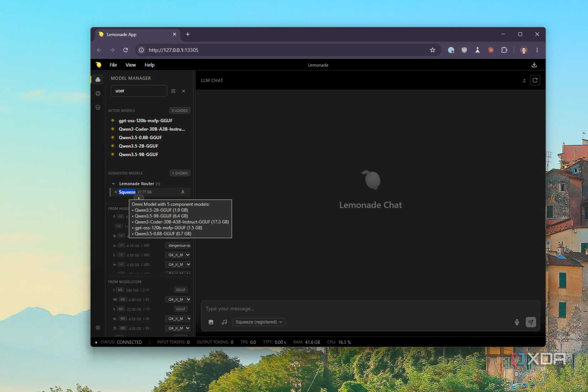Send the chat message with the arrow button
The width and height of the screenshot is (588, 392).
point(531,322)
